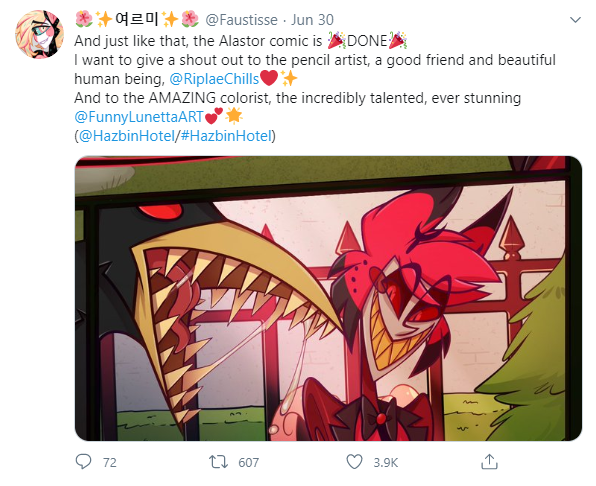Click the @Faustisse username handle
The height and width of the screenshot is (486, 596).
tap(241, 20)
